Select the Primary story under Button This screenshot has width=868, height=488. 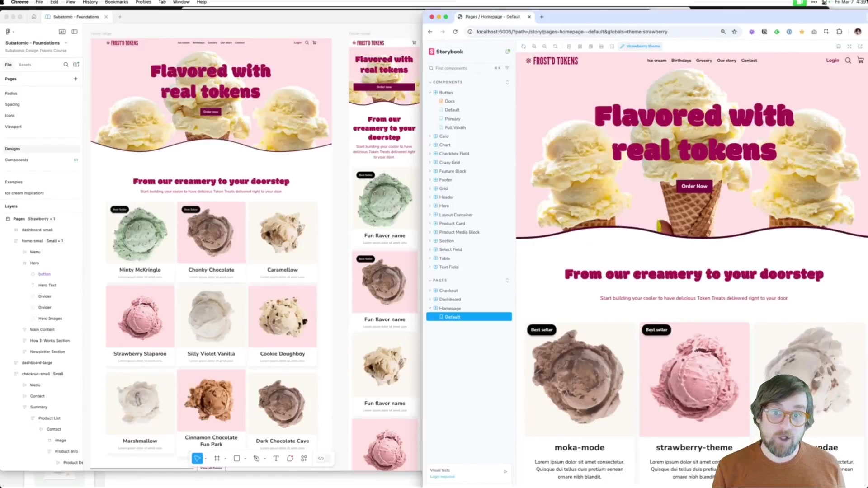point(453,119)
